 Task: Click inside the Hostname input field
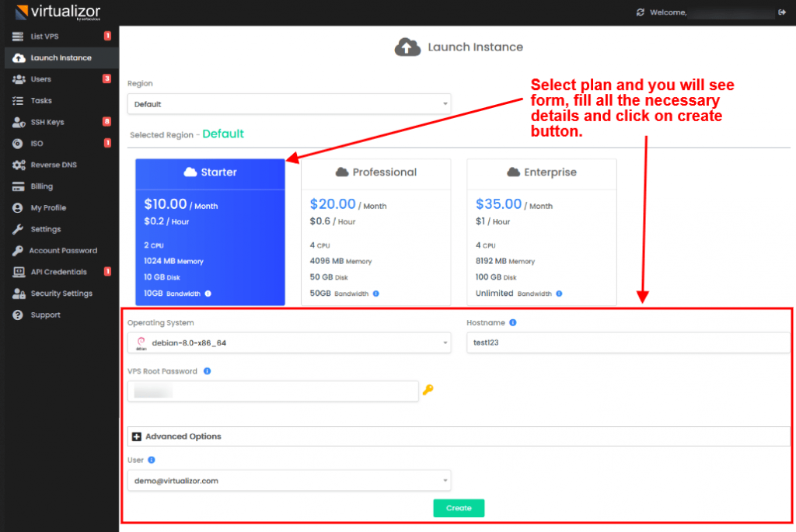coord(622,342)
